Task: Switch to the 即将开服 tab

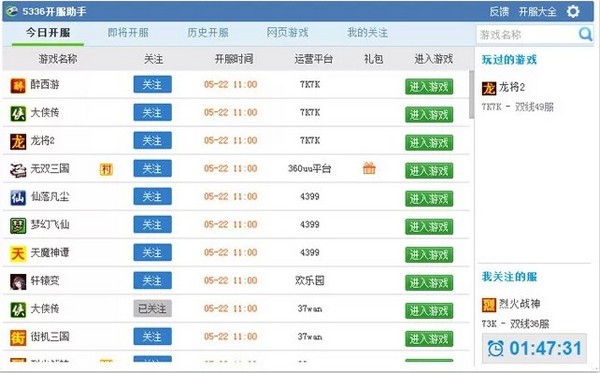Action: [x=128, y=33]
